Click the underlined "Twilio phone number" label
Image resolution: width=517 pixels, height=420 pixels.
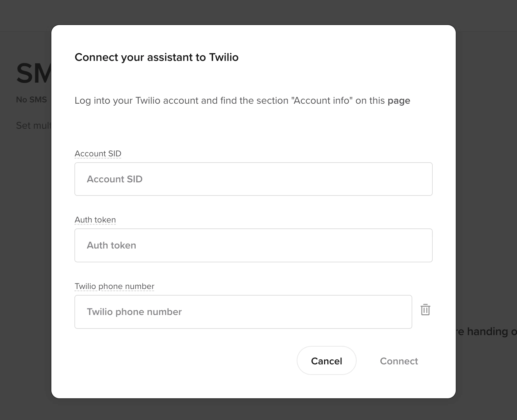point(114,286)
